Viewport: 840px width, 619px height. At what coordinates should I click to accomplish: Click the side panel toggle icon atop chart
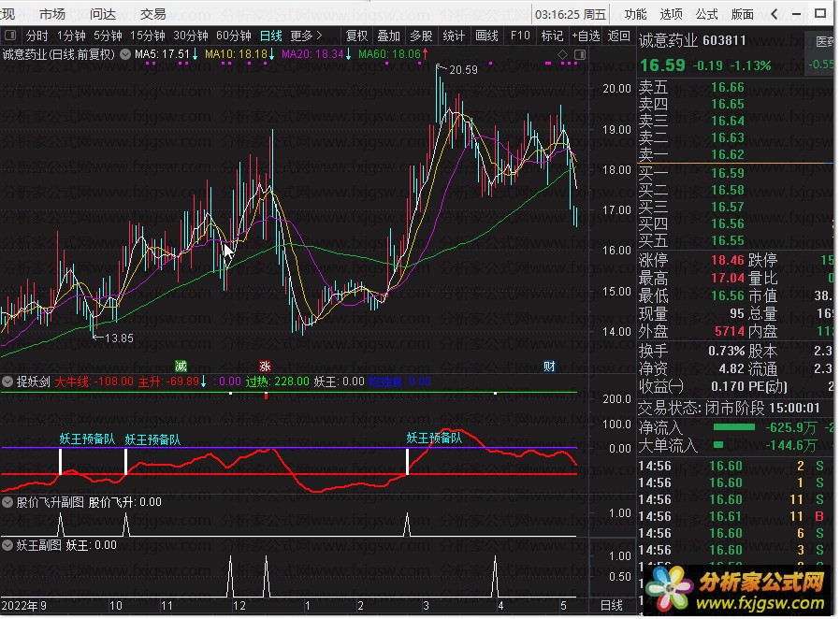(x=580, y=54)
